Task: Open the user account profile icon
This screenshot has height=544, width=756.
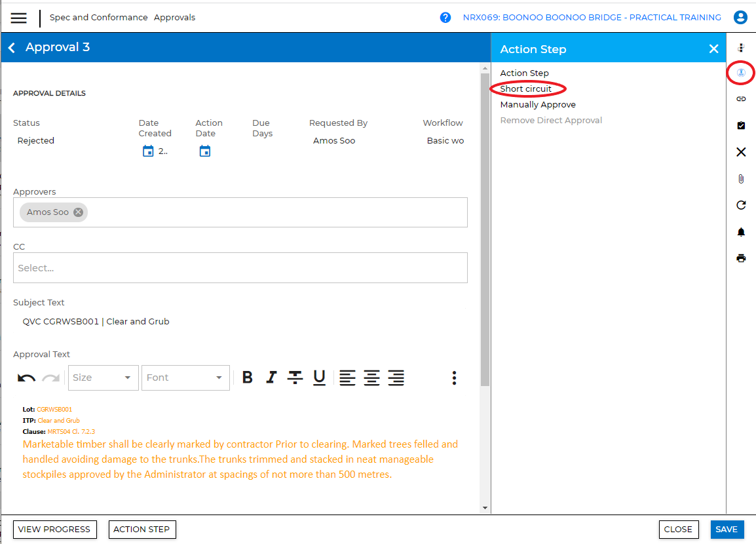Action: point(740,18)
